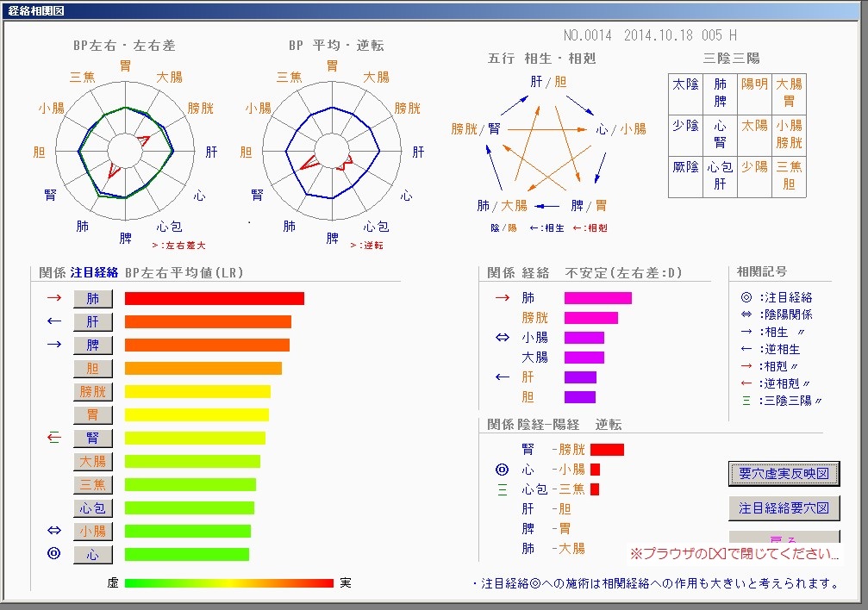This screenshot has width=868, height=610.
Task: Click the 陽明 cell in 三陰三陽 table
Action: (754, 84)
